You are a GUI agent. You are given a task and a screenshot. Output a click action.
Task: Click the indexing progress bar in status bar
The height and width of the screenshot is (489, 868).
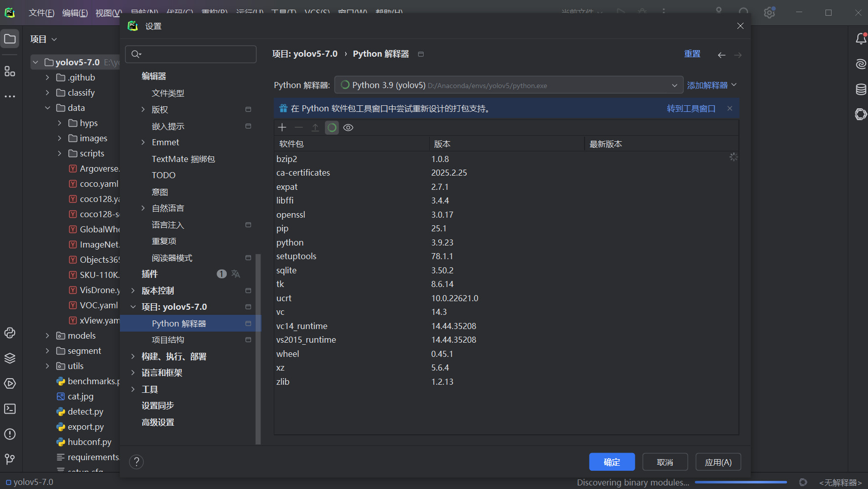tap(740, 482)
